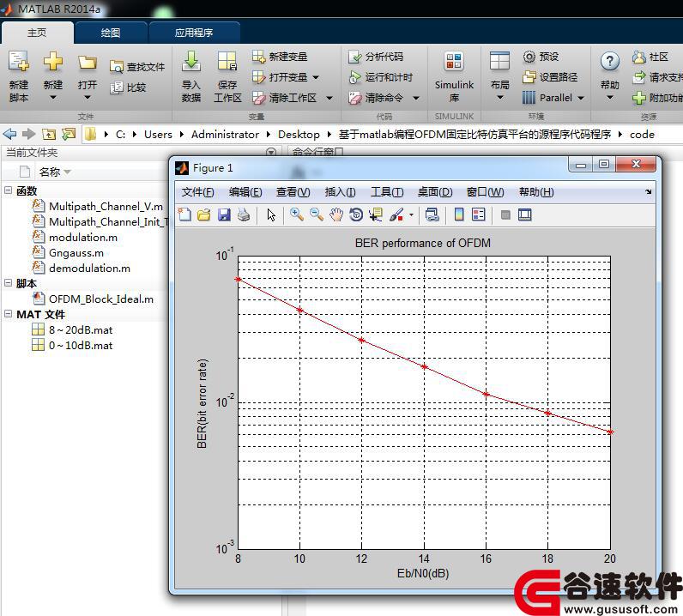Screen dimensions: 683x616
Task: Collapse the 脚本 (Scripts) group
Action: click(x=8, y=283)
